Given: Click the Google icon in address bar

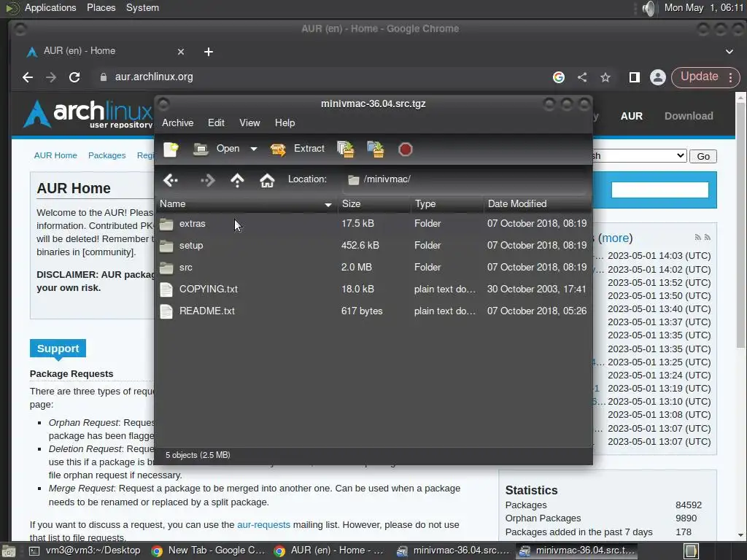Looking at the screenshot, I should (559, 77).
